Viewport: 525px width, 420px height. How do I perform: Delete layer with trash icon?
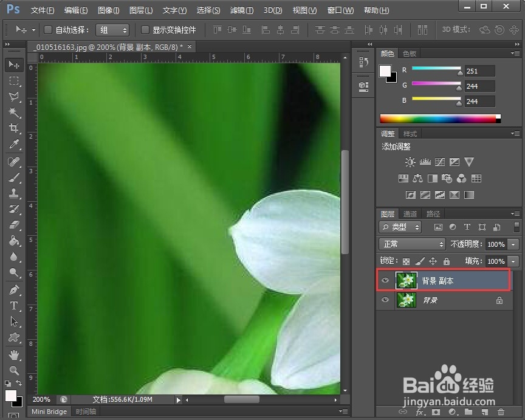tap(501, 412)
